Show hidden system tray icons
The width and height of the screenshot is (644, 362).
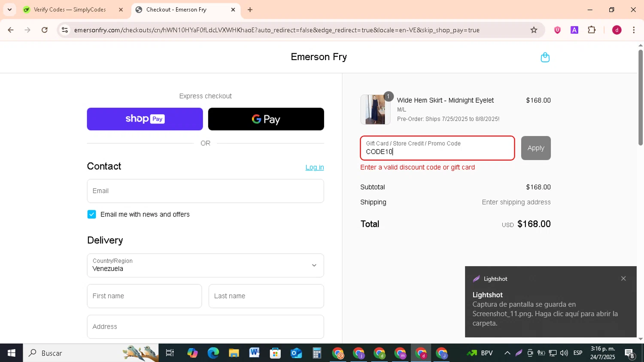coord(507,353)
